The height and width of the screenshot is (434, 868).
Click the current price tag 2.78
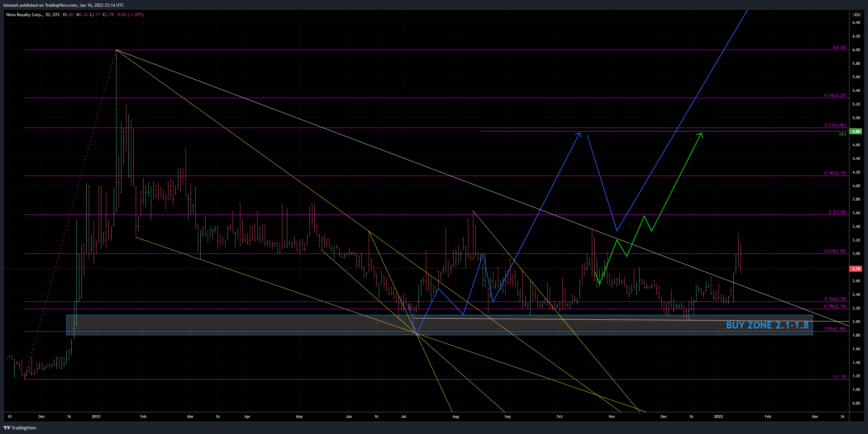click(x=856, y=269)
